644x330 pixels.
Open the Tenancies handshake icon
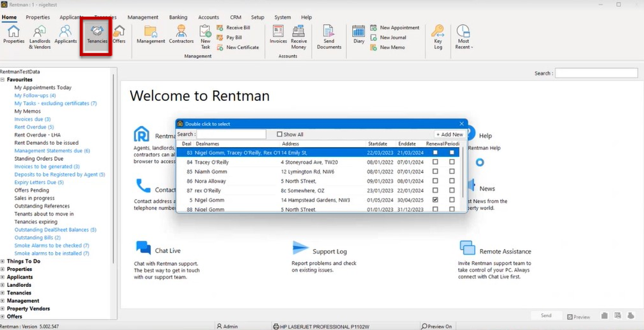(x=97, y=31)
